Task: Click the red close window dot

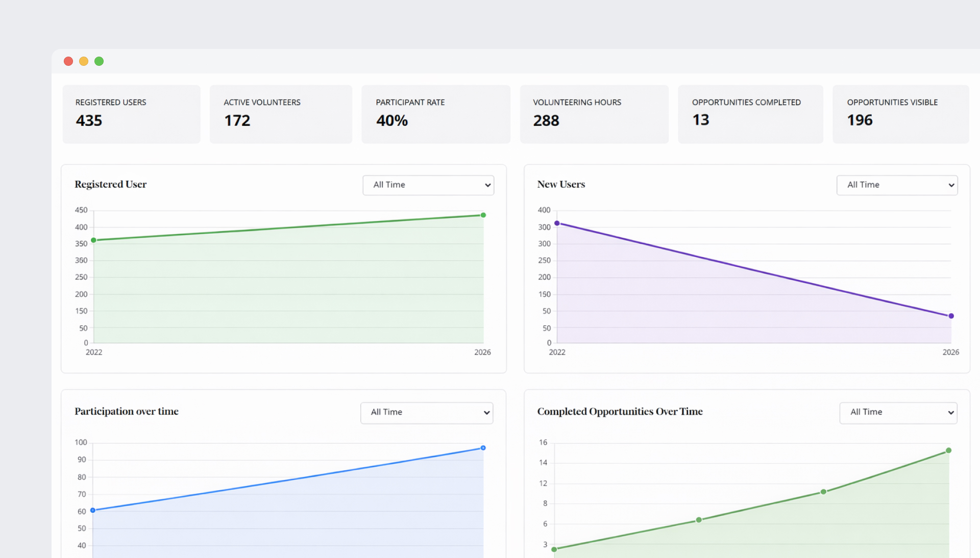Action: [x=68, y=61]
